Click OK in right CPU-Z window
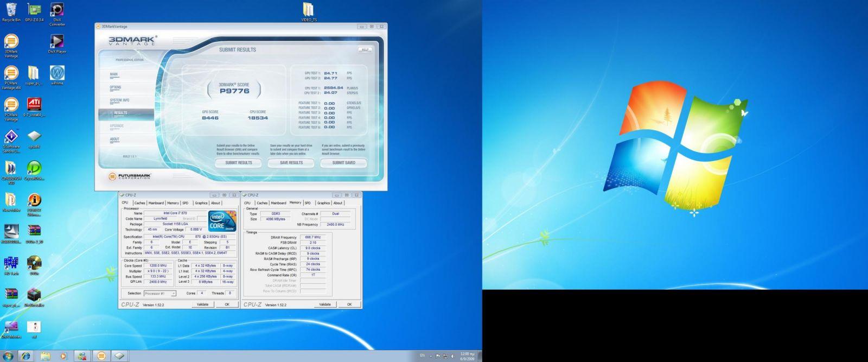Screen dimensions: 868x362 [x=349, y=304]
